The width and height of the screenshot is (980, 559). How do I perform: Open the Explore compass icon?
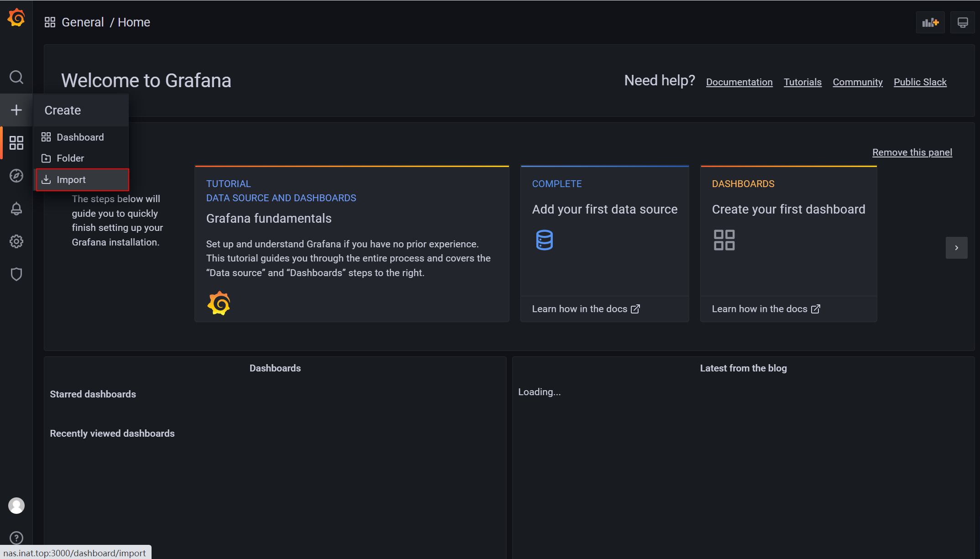pos(16,176)
